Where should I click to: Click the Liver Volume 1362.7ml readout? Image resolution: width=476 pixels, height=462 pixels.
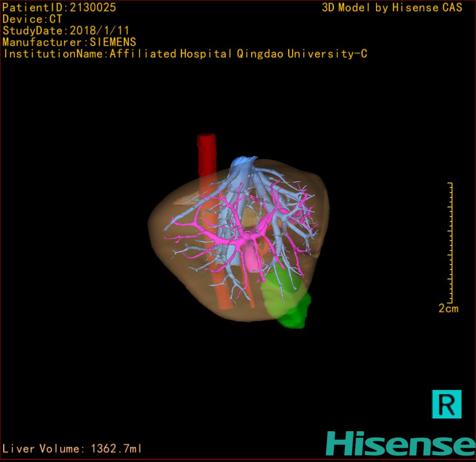[72, 449]
